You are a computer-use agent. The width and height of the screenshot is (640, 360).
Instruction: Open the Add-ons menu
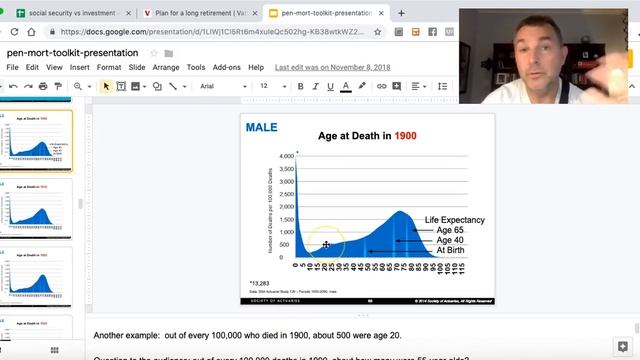pyautogui.click(x=227, y=67)
